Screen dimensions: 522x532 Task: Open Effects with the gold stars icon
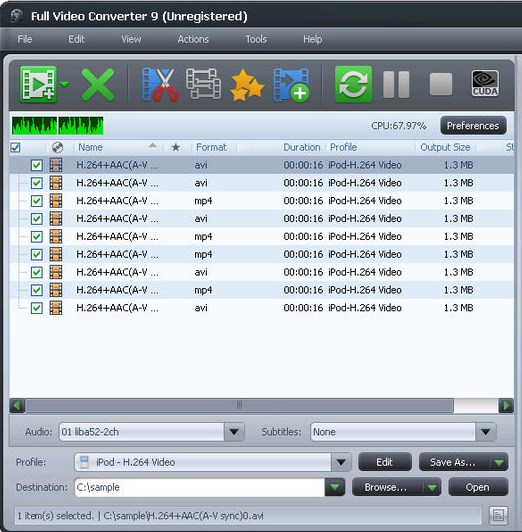(x=247, y=85)
